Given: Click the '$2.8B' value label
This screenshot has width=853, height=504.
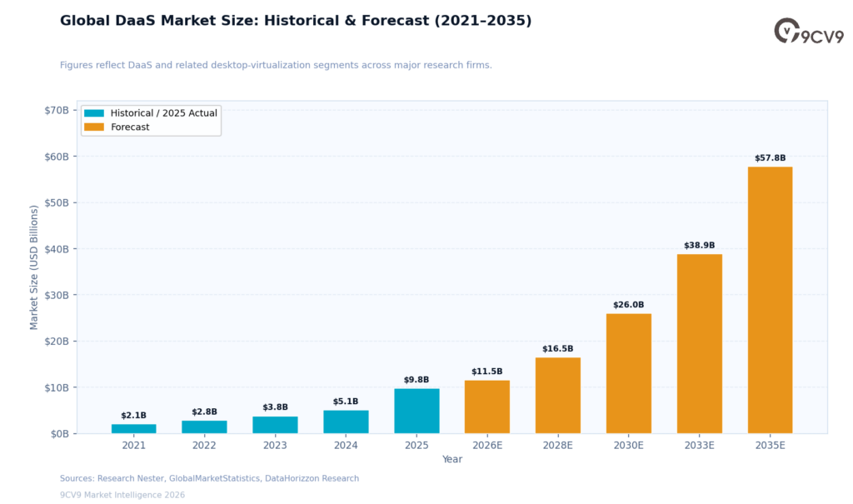Looking at the screenshot, I should 205,412.
